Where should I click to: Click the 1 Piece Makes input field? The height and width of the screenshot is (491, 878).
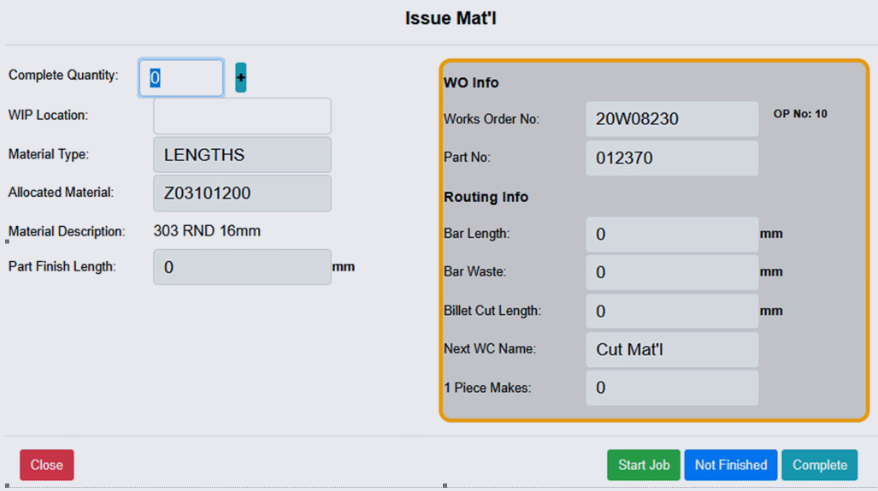tap(672, 387)
